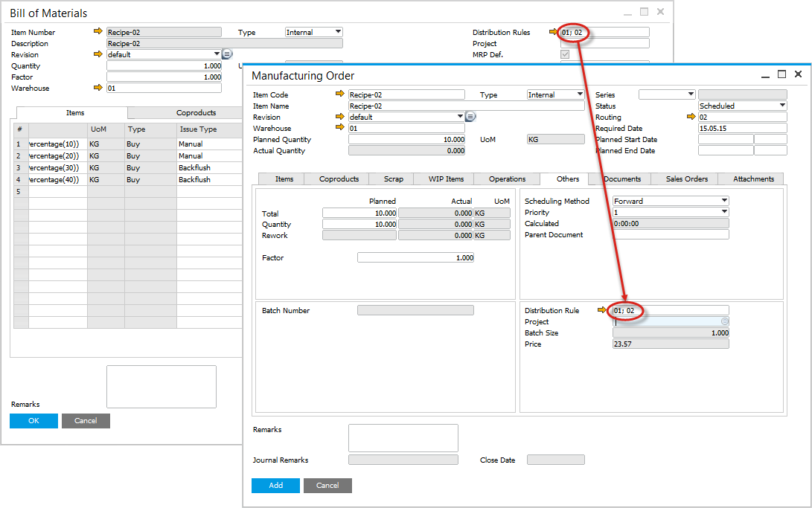Image resolution: width=812 pixels, height=508 pixels.
Task: Click the Required Date field
Action: click(x=741, y=128)
